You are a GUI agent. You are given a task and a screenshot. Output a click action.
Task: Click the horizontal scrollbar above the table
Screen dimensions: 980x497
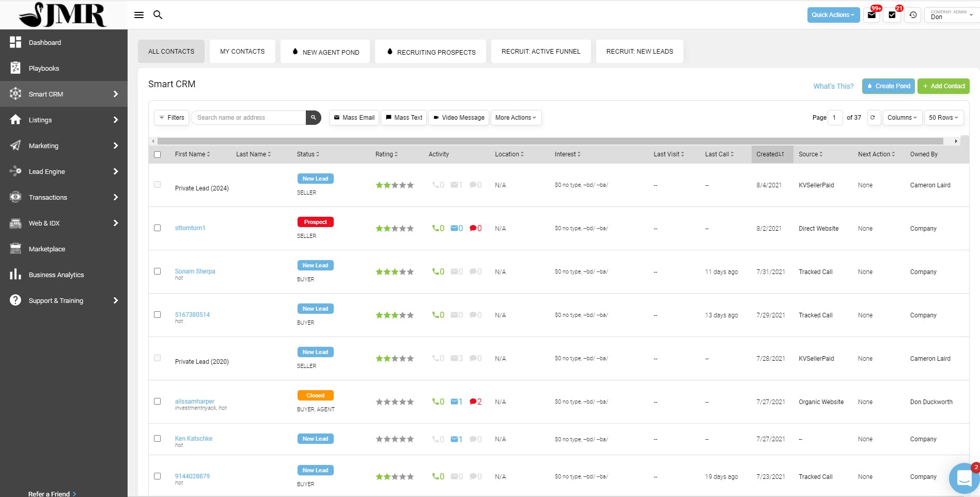[550, 141]
